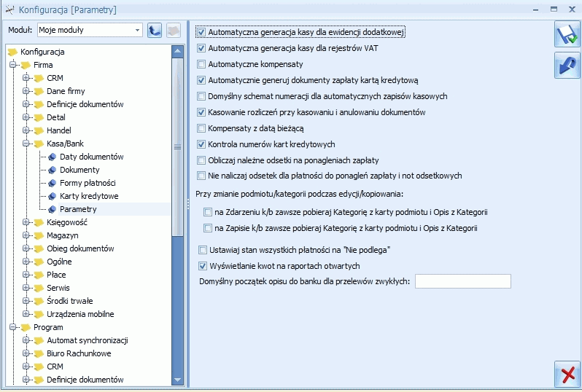Collapse the Program tree node

(13, 327)
